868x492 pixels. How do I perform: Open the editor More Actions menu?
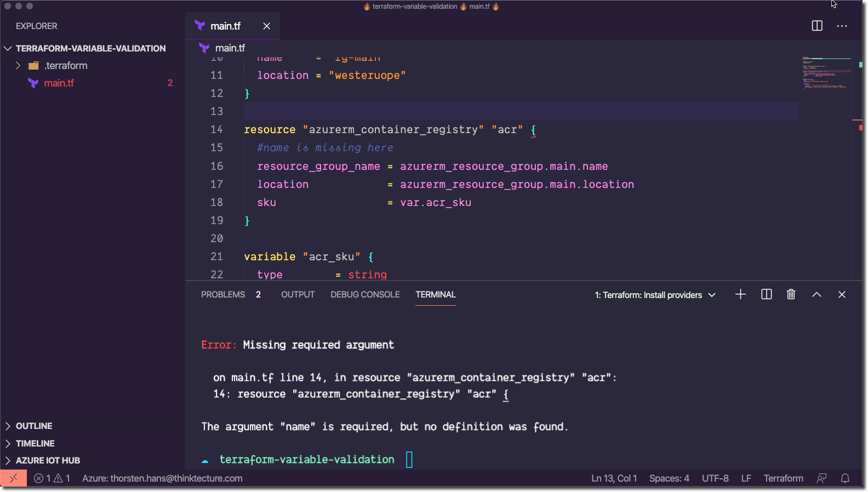click(x=842, y=26)
